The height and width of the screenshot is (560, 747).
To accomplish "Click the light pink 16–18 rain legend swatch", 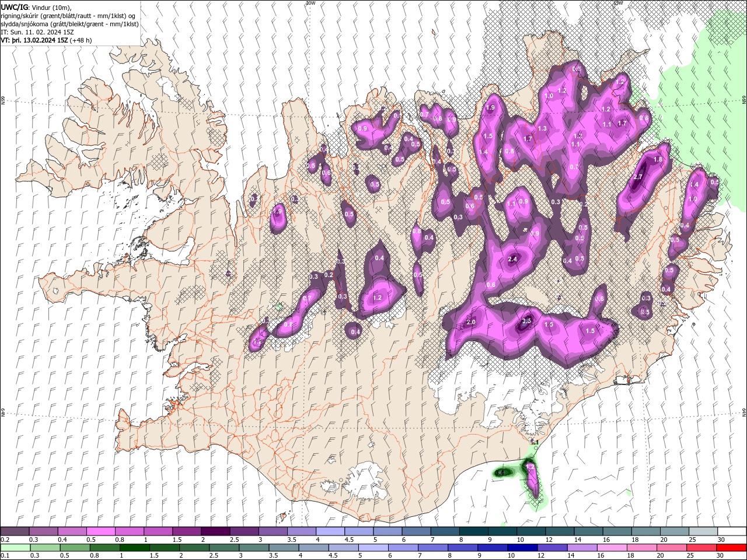I will 612,548.
